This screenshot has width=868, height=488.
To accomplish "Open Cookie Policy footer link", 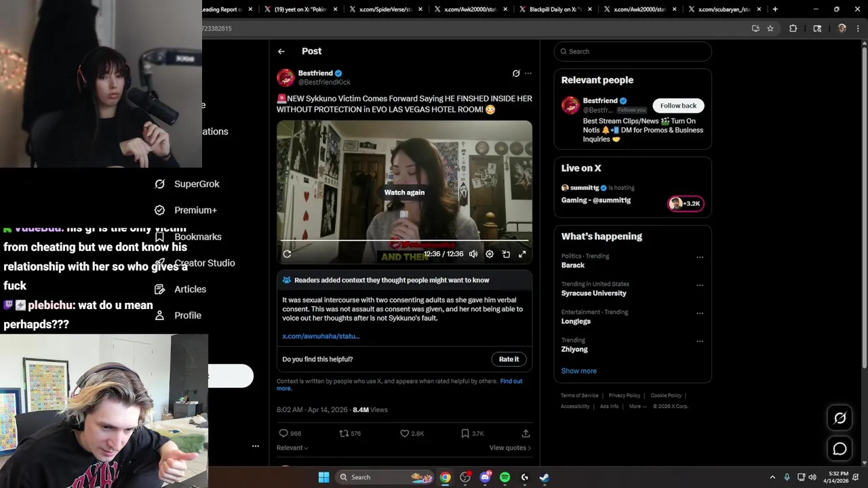I will tap(666, 395).
